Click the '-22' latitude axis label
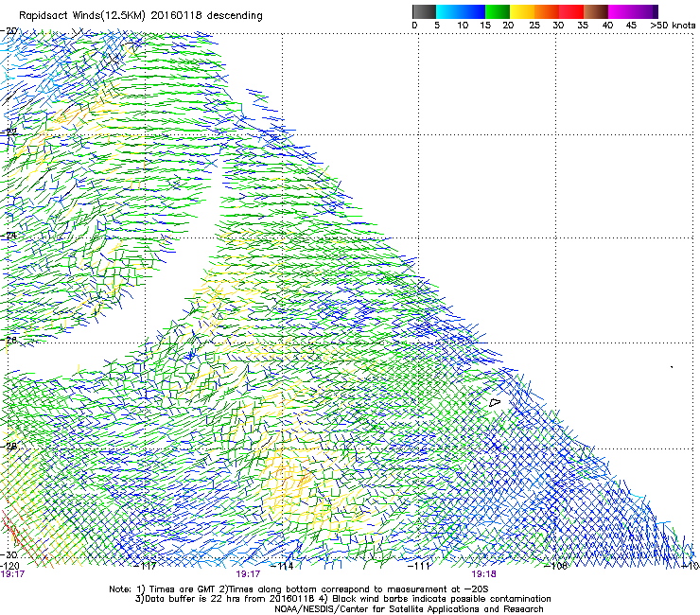This screenshot has height=615, width=700. [9, 132]
